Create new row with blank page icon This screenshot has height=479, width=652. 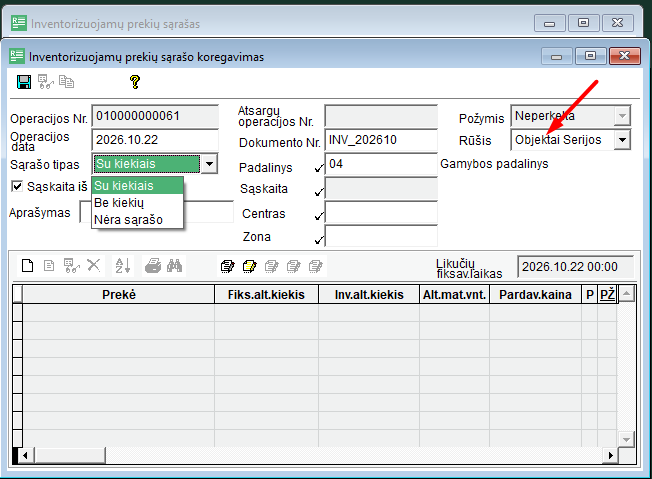(27, 265)
